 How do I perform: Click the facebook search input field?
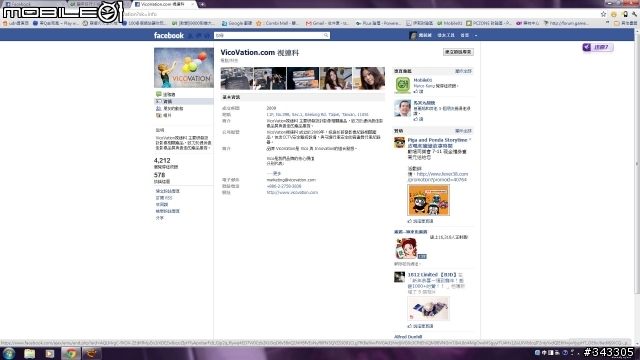coord(269,36)
